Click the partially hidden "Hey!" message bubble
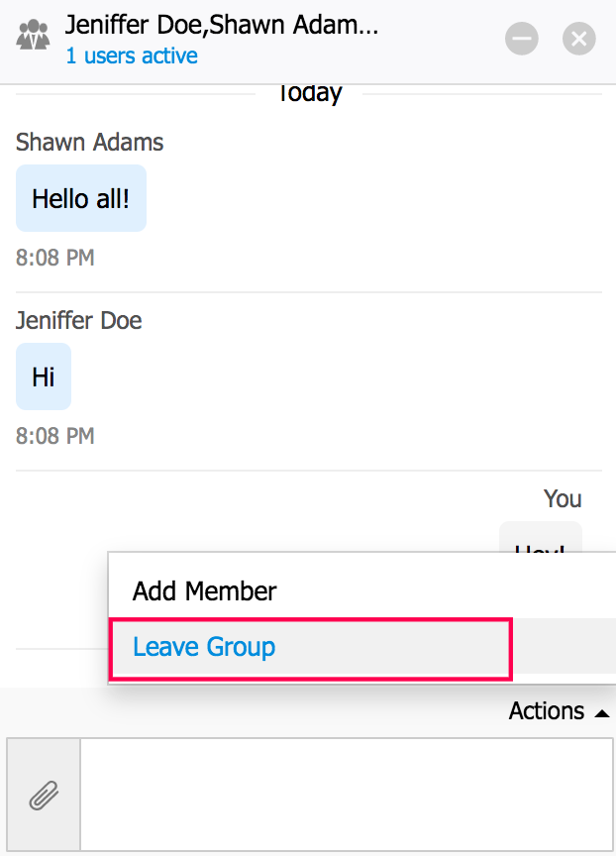Viewport: 616px width, 856px height. pyautogui.click(x=540, y=537)
